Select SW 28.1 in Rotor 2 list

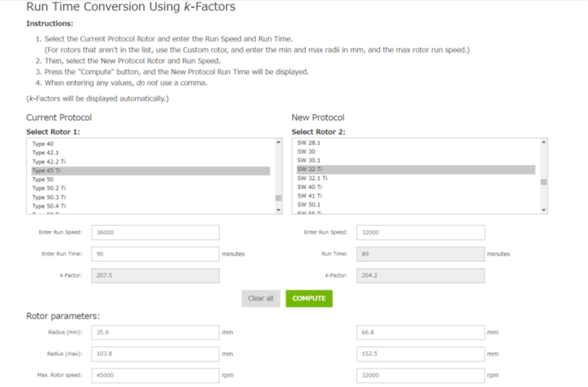coord(416,143)
